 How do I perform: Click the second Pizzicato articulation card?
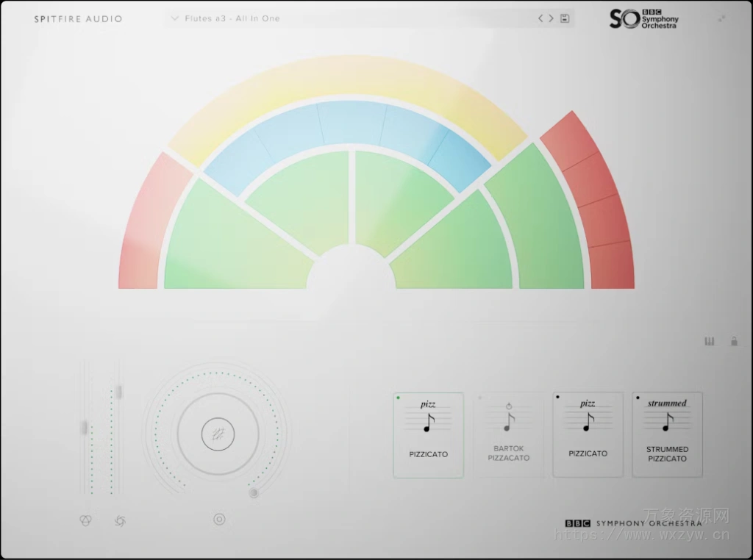point(588,434)
